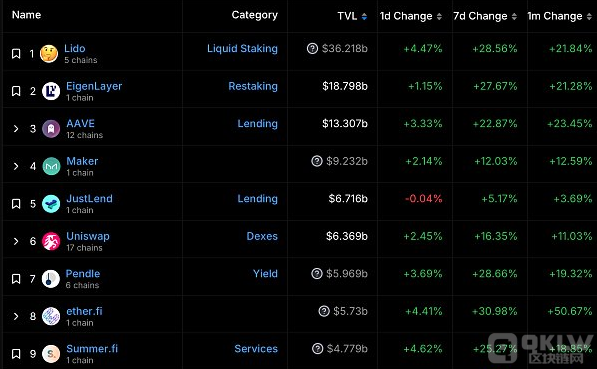
Task: Click the Uniswap unicorn logo
Action: click(x=51, y=241)
